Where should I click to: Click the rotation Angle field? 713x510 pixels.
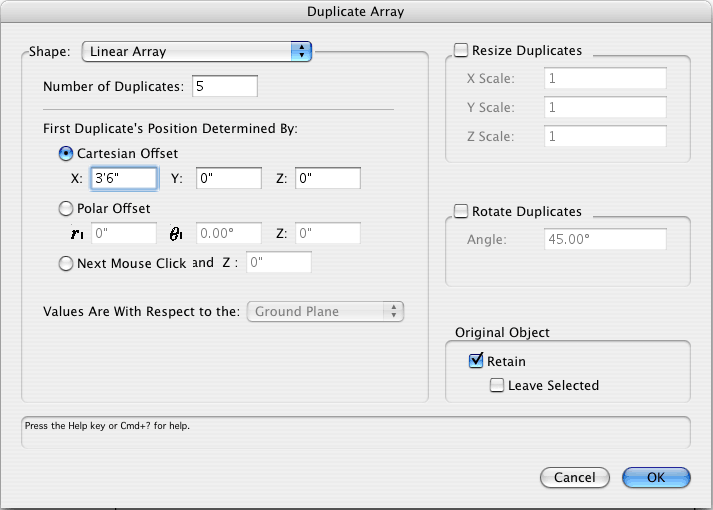pos(605,240)
